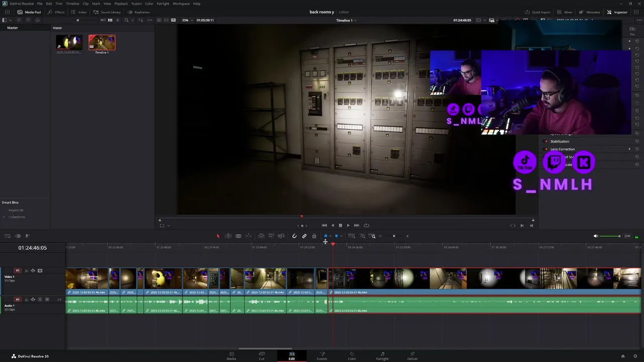Open viewer zoom 35% dropdown
This screenshot has height=362, width=644.
point(187,20)
